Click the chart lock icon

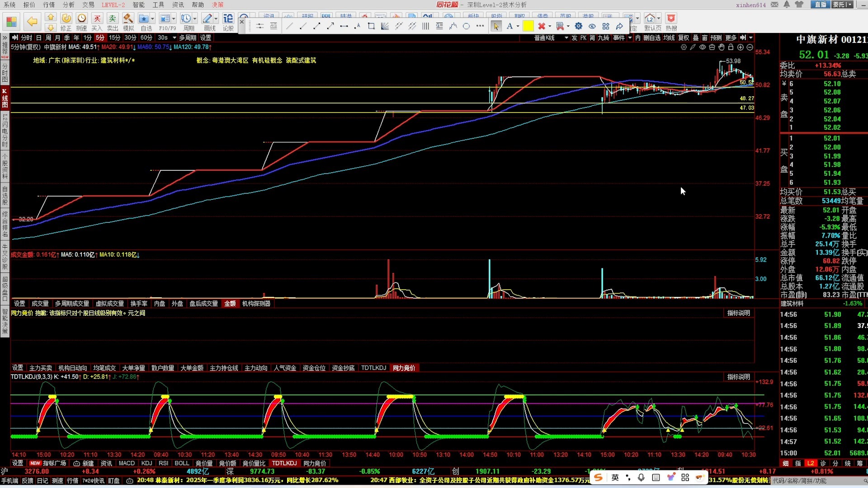[x=731, y=47]
